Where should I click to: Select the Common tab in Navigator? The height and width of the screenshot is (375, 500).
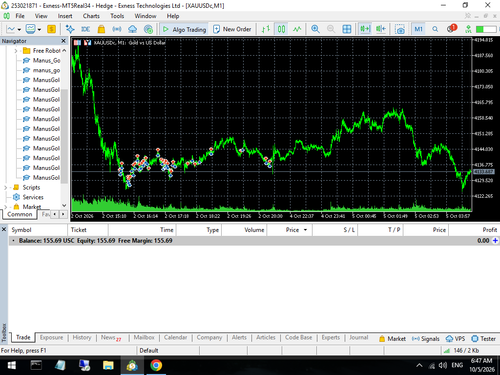click(x=20, y=214)
